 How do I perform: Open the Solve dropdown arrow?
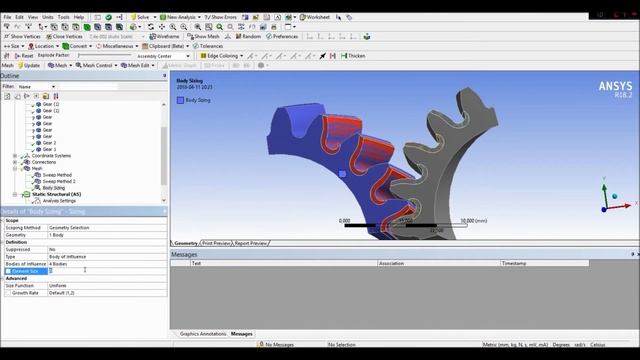155,17
